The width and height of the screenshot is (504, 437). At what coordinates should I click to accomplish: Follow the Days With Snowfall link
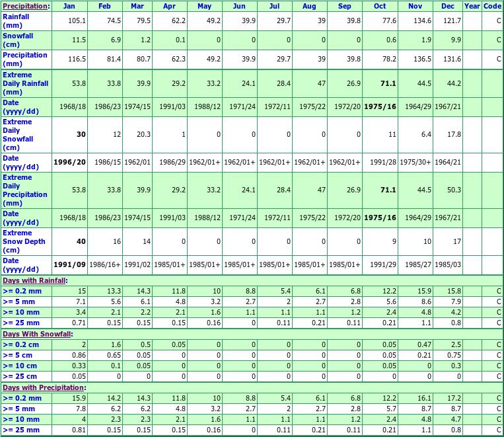click(x=36, y=334)
